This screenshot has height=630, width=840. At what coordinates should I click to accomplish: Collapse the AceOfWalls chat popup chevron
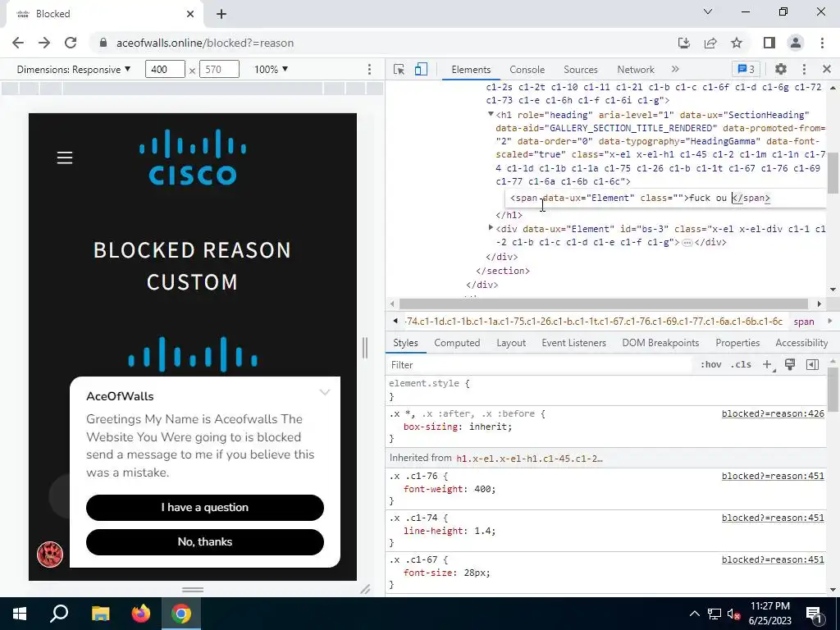tap(325, 392)
